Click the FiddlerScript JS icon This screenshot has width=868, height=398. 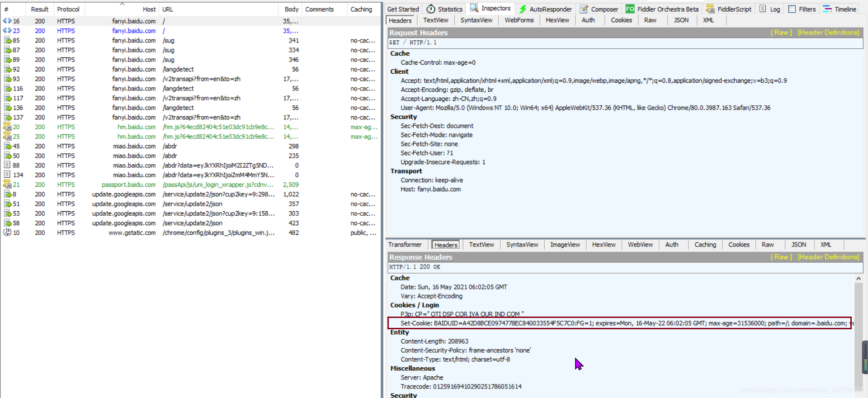point(710,9)
